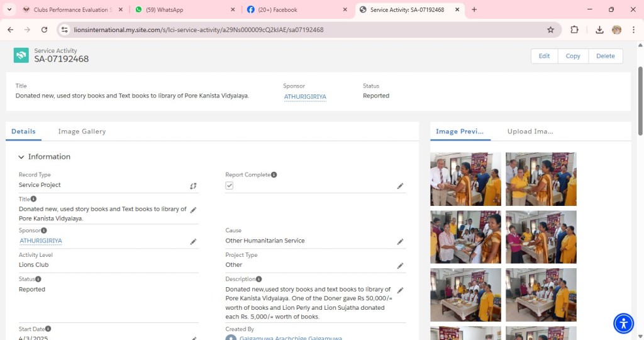Screen dimensions: 644x340
Task: Click the Copy button
Action: pos(573,56)
